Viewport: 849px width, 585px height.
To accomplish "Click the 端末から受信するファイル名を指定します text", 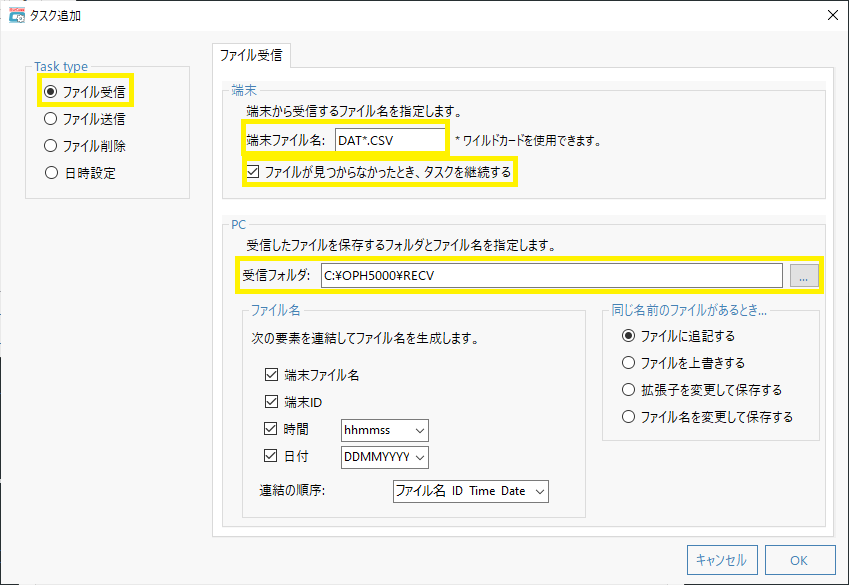I will click(355, 112).
